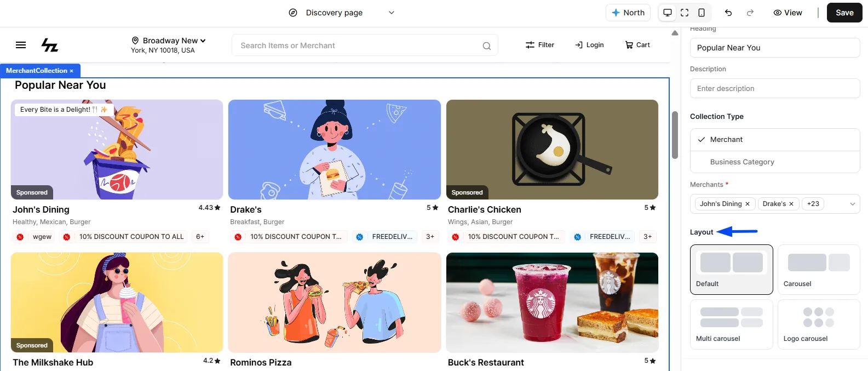
Task: Select the Carousel layout
Action: 819,270
